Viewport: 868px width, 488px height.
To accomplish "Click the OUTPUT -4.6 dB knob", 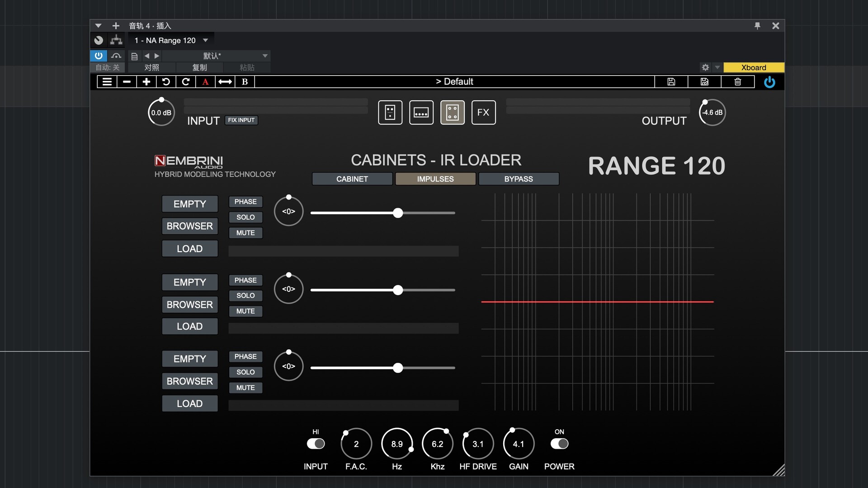I will pyautogui.click(x=712, y=113).
